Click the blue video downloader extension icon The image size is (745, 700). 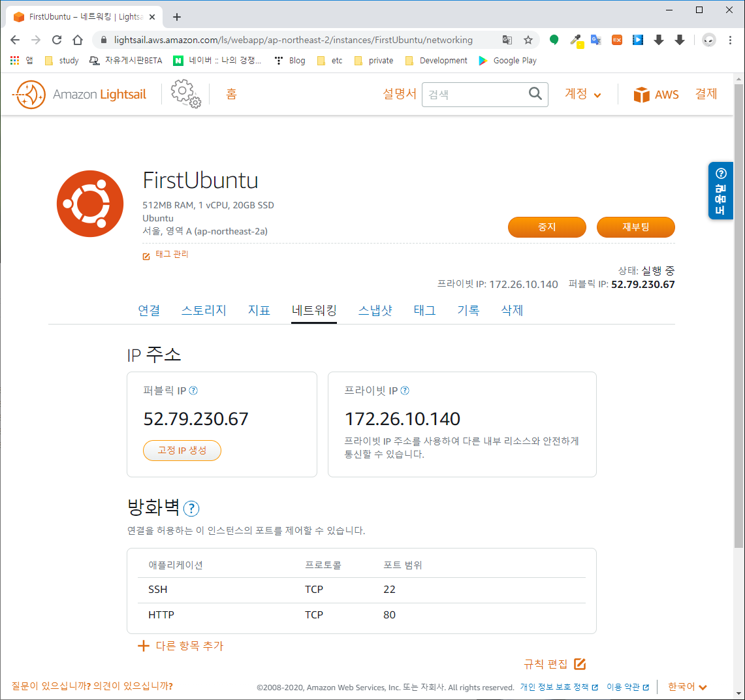coord(638,40)
